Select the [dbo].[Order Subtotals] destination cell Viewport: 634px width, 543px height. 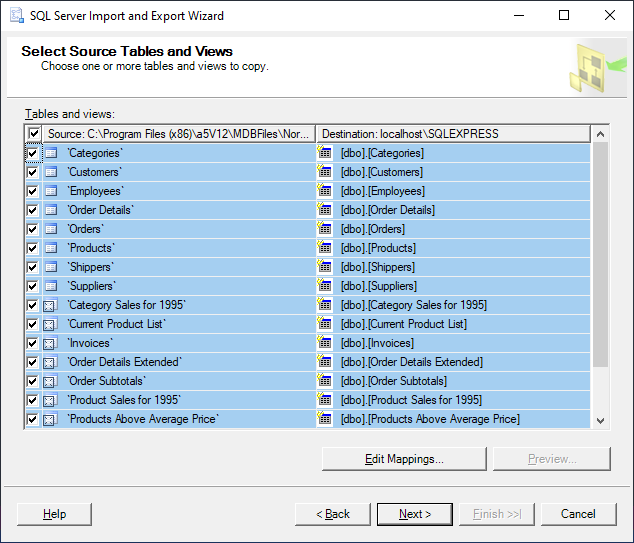(453, 381)
